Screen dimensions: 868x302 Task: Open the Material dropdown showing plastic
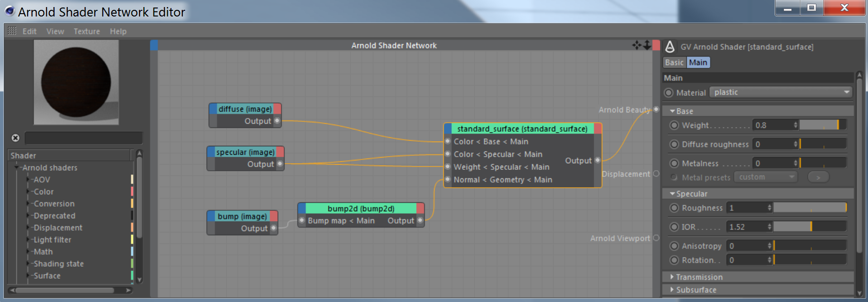click(x=781, y=92)
